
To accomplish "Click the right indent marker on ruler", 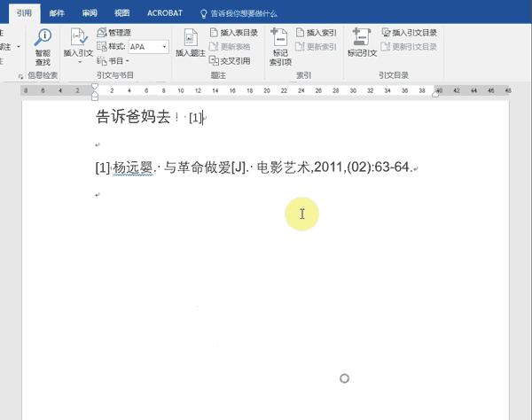I will click(435, 95).
